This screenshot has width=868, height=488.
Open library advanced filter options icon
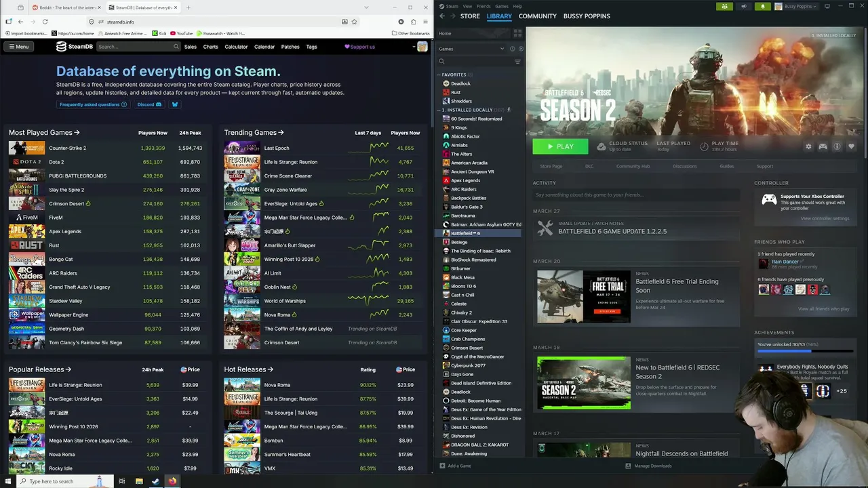coord(517,62)
